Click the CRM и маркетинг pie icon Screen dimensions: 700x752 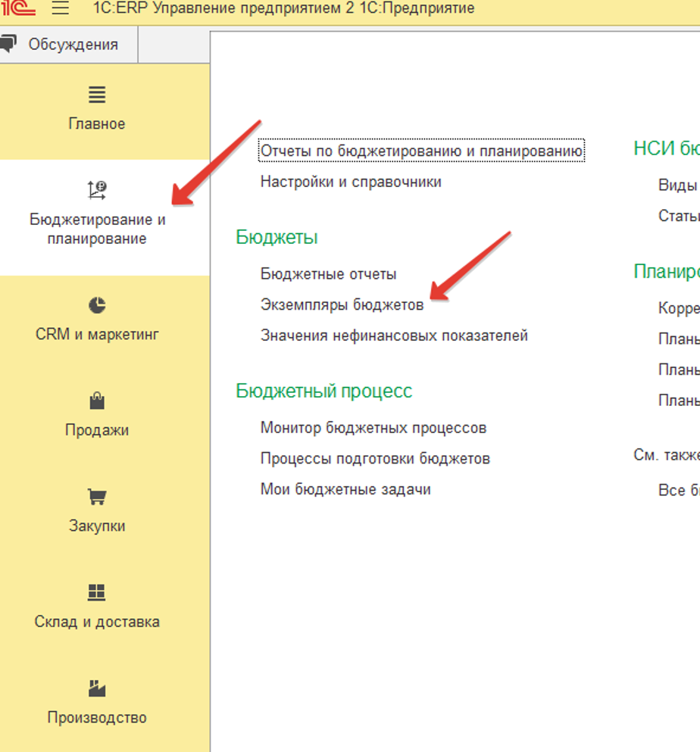pyautogui.click(x=97, y=305)
